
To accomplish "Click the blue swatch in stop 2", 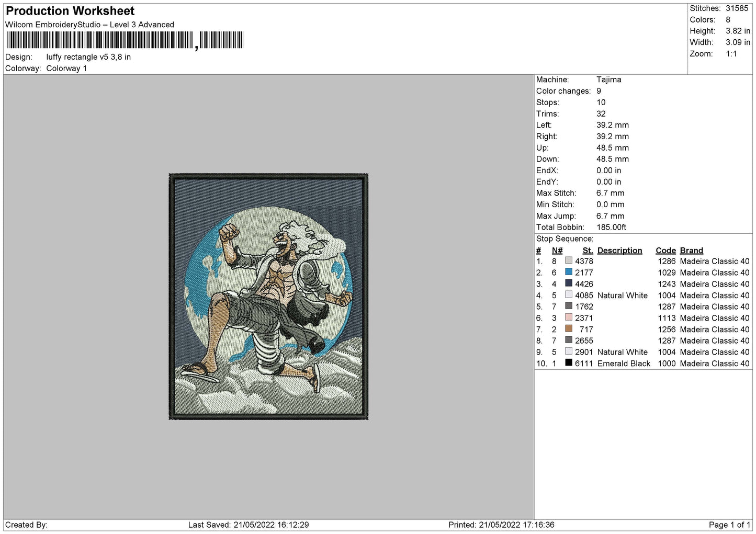I will (x=569, y=272).
